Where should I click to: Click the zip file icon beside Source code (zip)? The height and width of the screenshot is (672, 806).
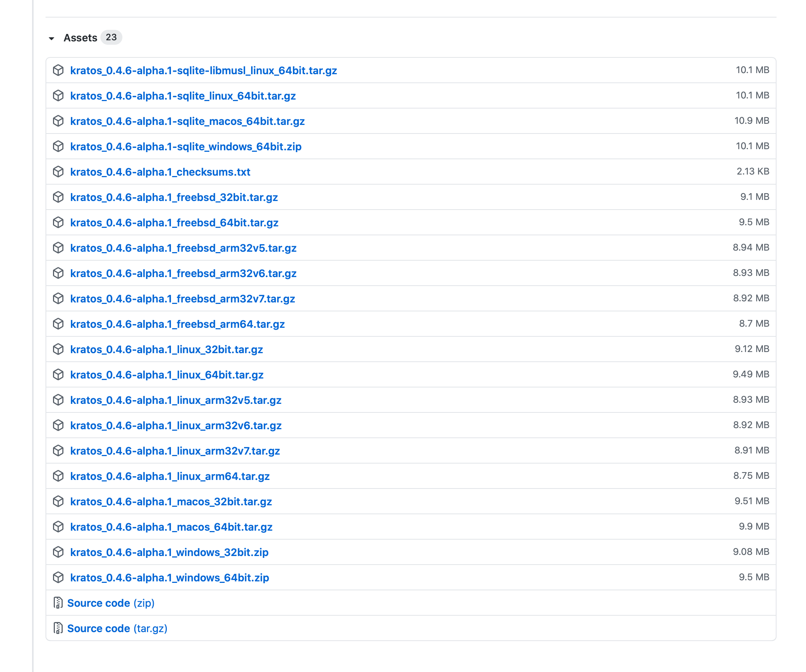pos(58,603)
